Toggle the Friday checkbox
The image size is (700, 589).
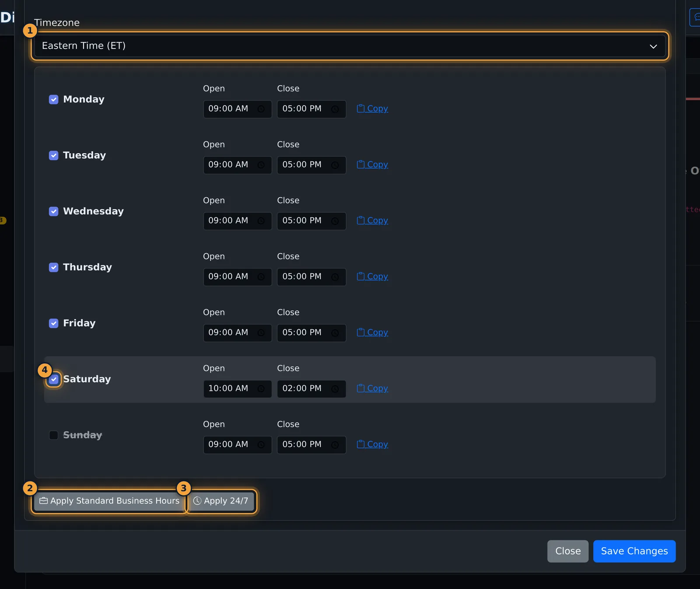(53, 323)
